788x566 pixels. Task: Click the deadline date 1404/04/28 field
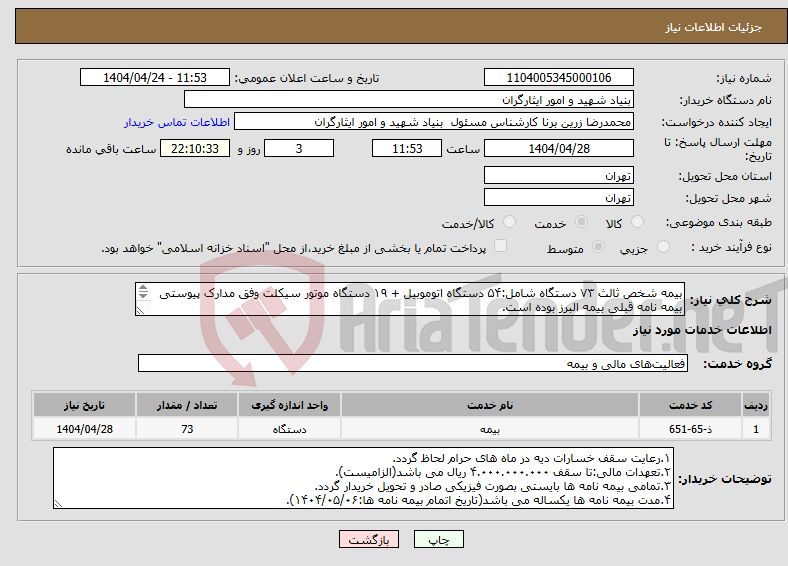(x=559, y=148)
